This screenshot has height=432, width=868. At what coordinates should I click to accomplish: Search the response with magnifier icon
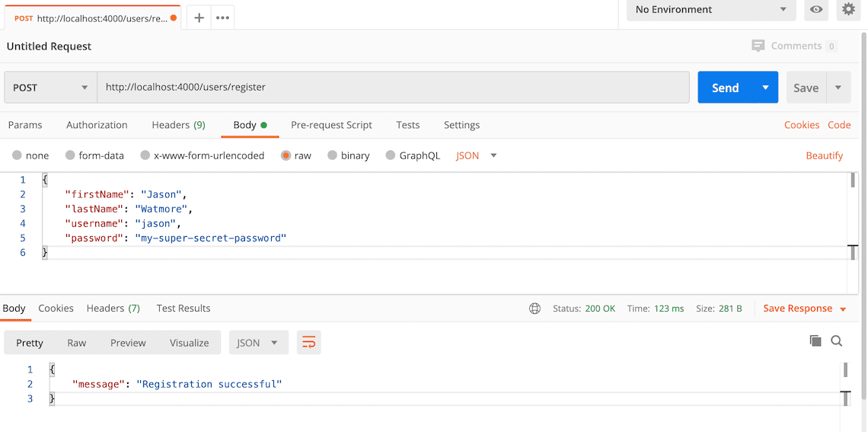(837, 341)
